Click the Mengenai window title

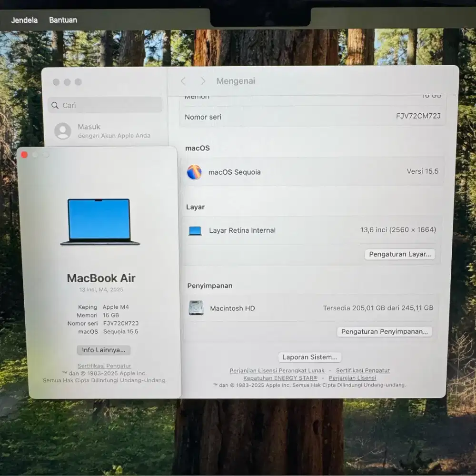(x=236, y=81)
